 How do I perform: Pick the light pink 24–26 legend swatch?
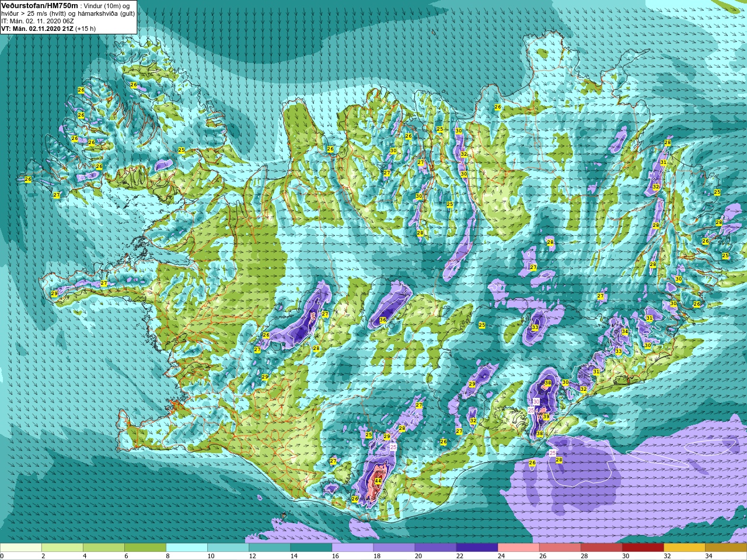point(518,548)
